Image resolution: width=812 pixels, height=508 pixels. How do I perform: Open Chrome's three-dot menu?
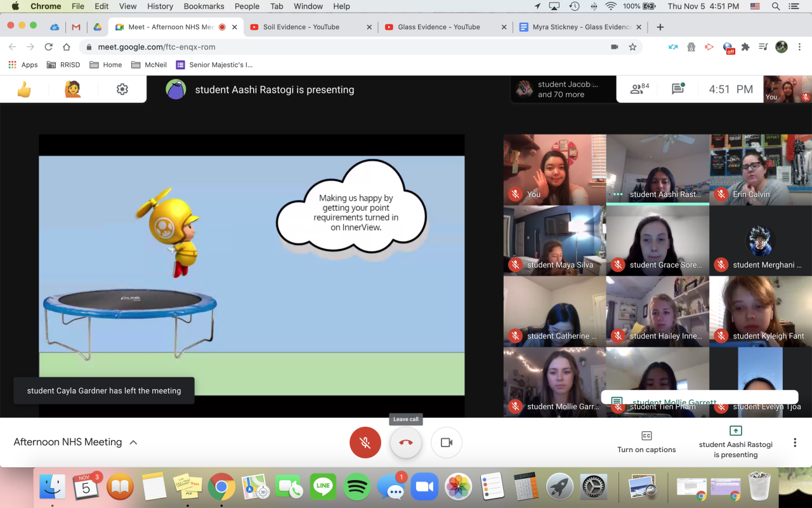pyautogui.click(x=799, y=47)
